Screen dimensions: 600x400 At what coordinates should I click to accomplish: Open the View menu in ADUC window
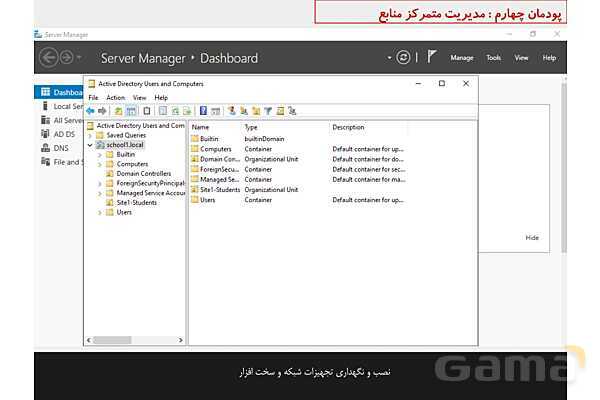(x=140, y=98)
